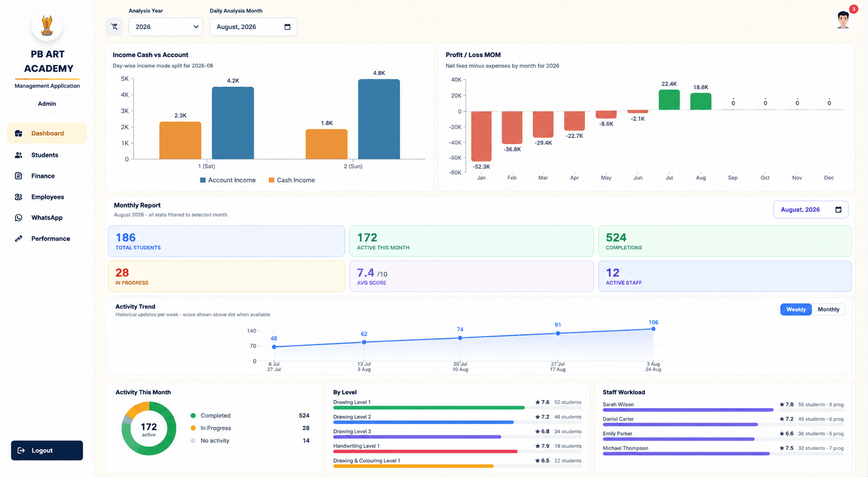Select the 12 Active Staff card
Viewport: 868px width, 477px height.
(725, 276)
